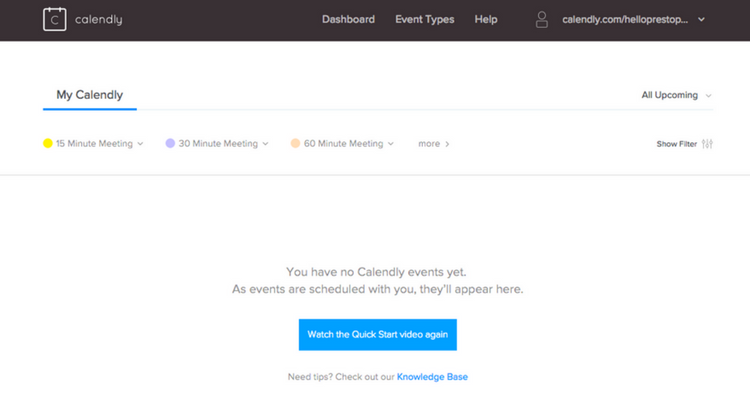Click the user profile avatar icon
Image resolution: width=750 pixels, height=400 pixels.
542,19
